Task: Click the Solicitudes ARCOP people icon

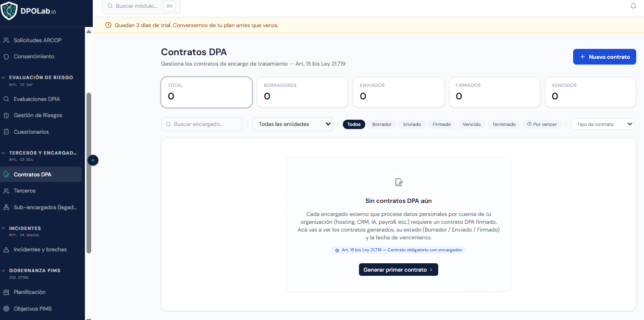Action: (x=6, y=40)
